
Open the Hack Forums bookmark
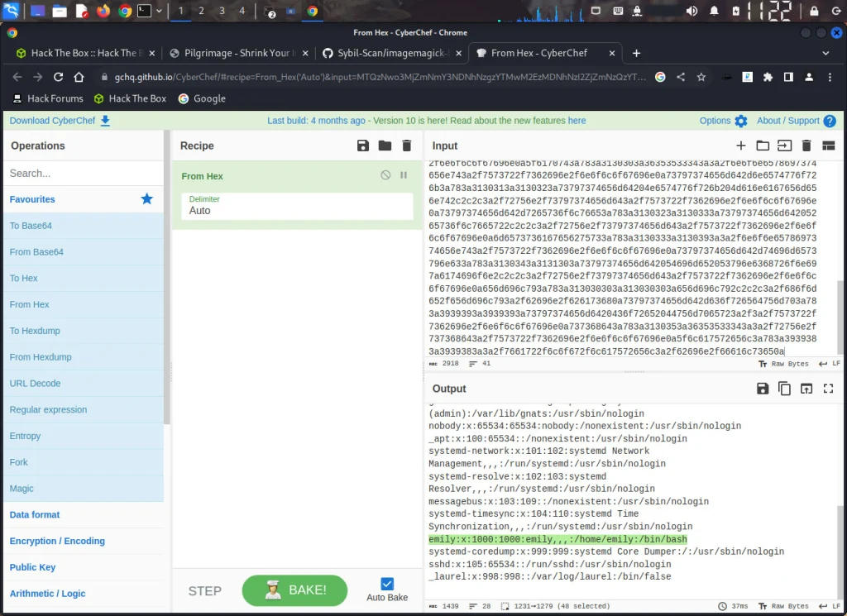click(47, 98)
